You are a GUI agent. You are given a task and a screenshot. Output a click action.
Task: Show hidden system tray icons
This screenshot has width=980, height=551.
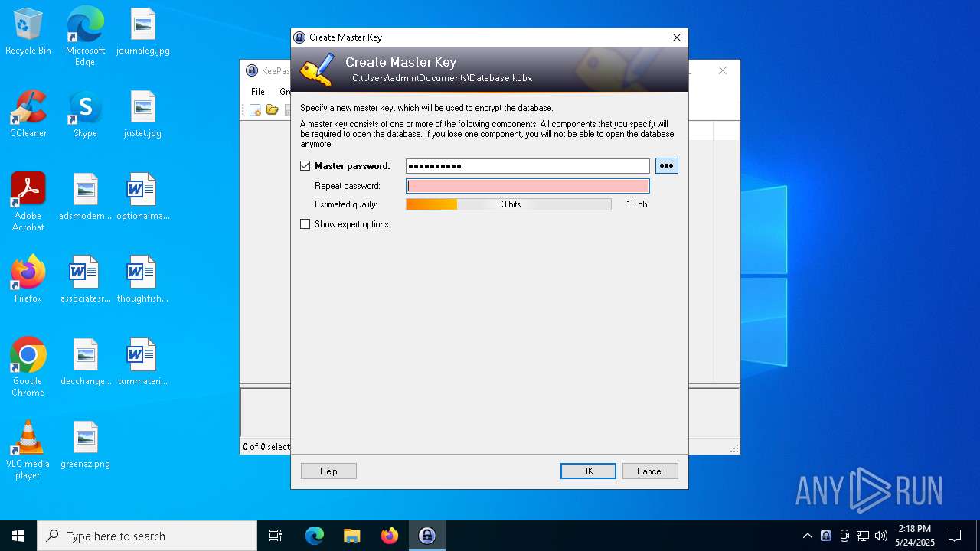(807, 536)
